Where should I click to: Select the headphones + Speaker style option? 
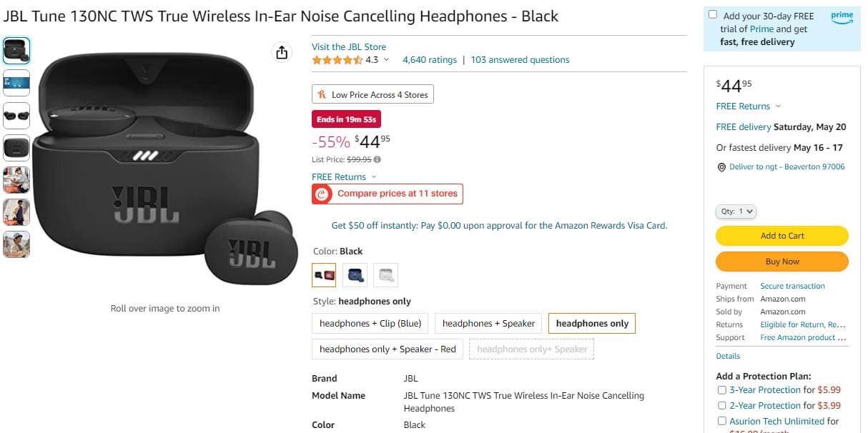pos(488,324)
